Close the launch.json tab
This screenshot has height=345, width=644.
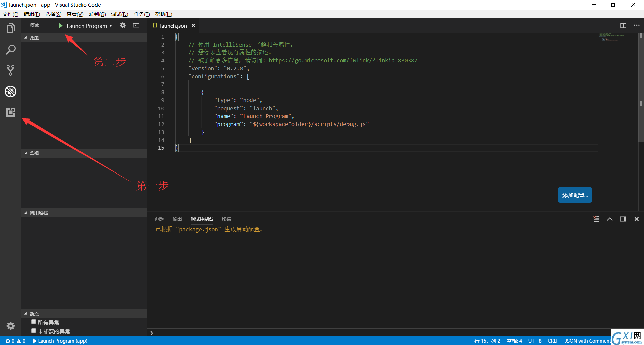coord(193,25)
